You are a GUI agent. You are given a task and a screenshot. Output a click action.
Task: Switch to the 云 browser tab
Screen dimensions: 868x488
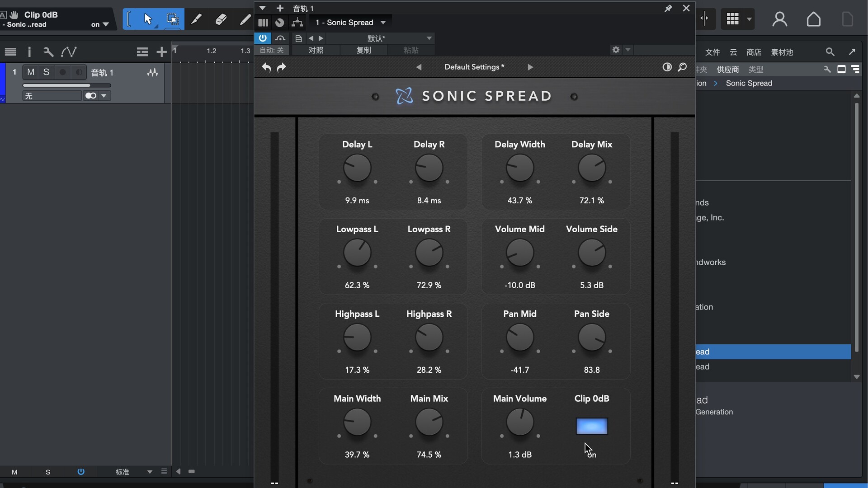point(733,52)
